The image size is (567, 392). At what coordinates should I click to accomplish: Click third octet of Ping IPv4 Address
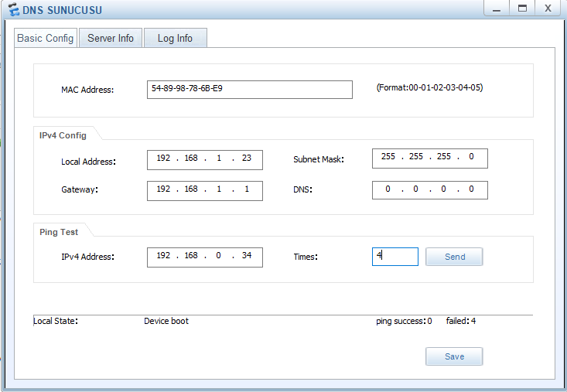(219, 256)
